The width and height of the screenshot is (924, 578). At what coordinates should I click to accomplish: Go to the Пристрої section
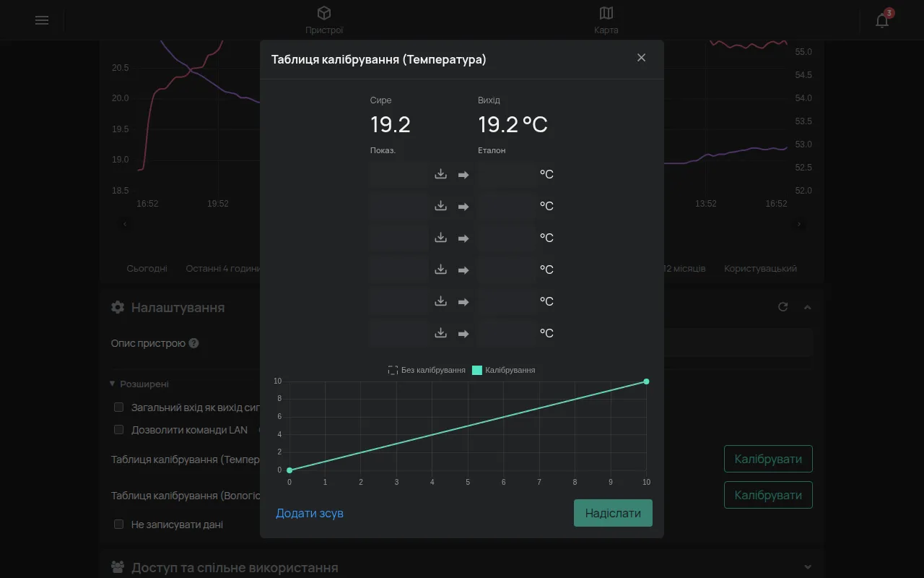tap(324, 20)
